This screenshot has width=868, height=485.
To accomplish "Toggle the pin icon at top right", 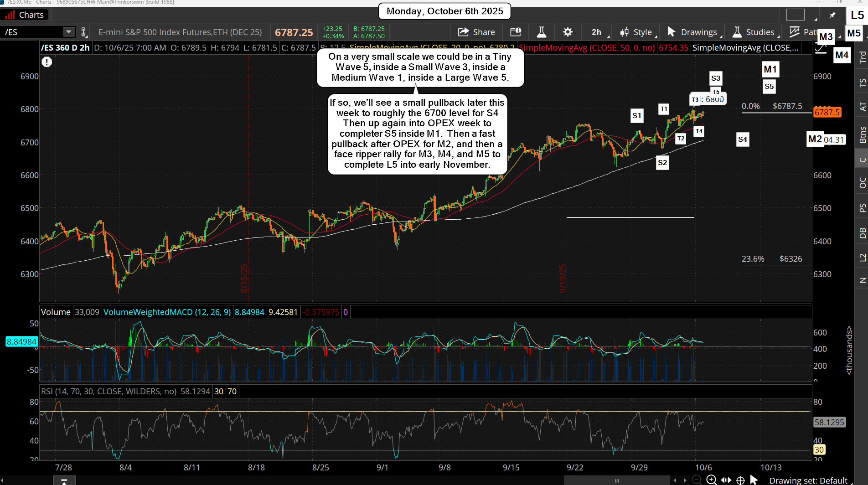I will pyautogui.click(x=832, y=15).
